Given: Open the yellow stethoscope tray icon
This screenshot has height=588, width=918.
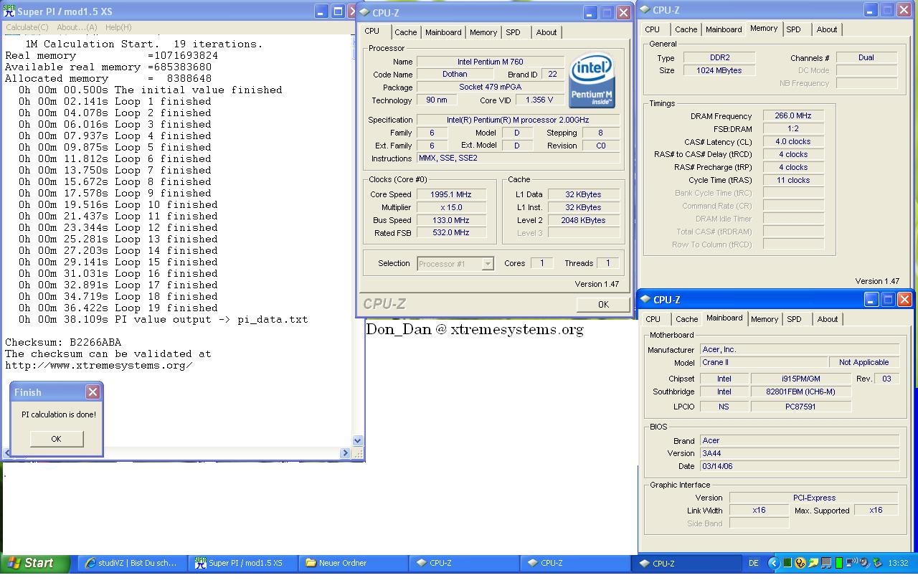Looking at the screenshot, I should [x=800, y=563].
